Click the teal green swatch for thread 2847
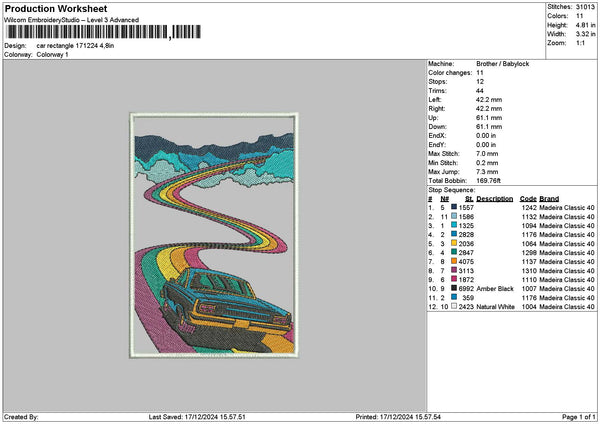 pos(455,252)
